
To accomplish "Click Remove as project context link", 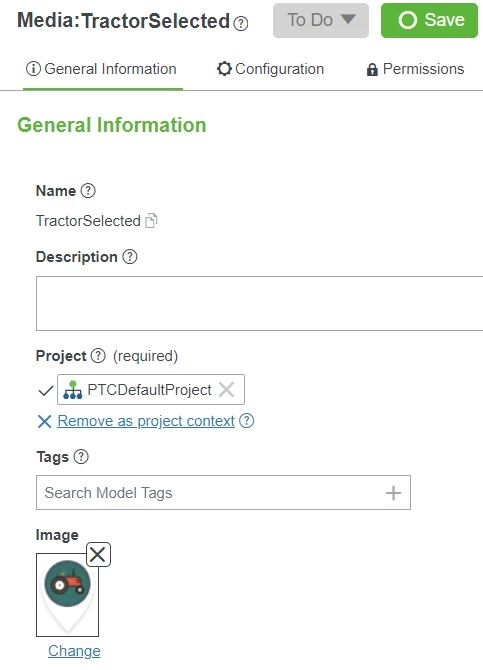I will click(146, 421).
